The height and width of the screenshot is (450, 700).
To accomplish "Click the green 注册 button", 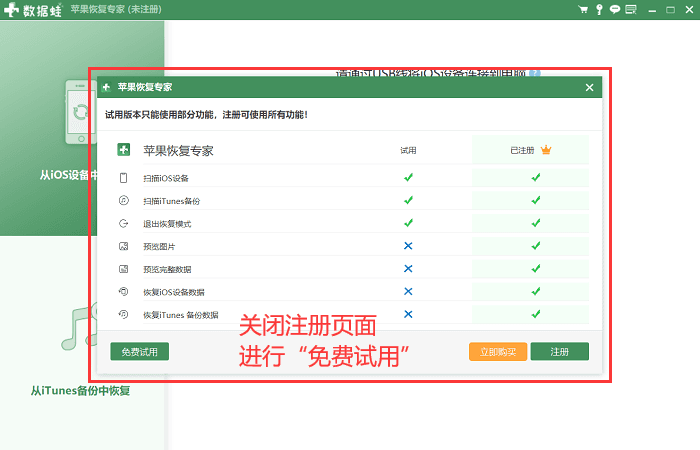I will [x=560, y=352].
